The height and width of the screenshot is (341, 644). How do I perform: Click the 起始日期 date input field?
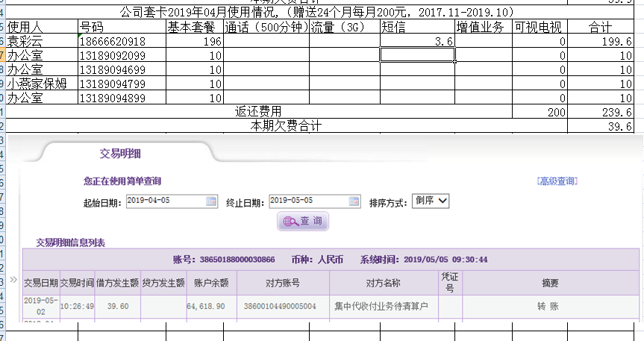pos(165,201)
